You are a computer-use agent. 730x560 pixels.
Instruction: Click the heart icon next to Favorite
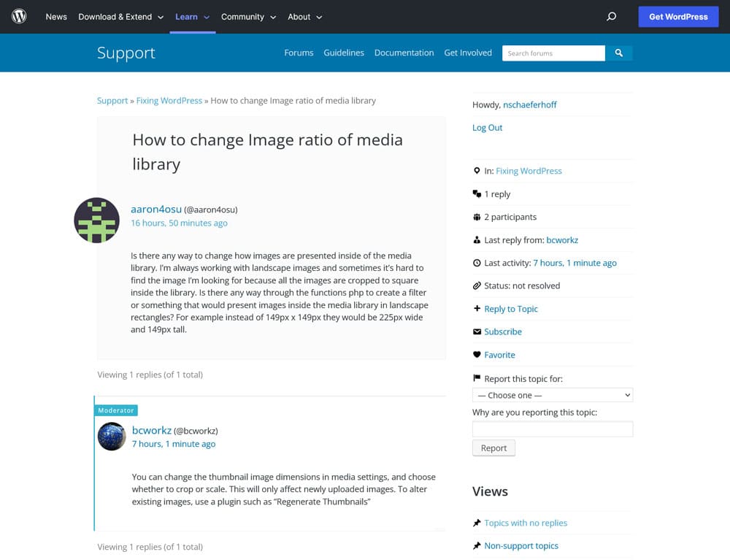click(477, 355)
